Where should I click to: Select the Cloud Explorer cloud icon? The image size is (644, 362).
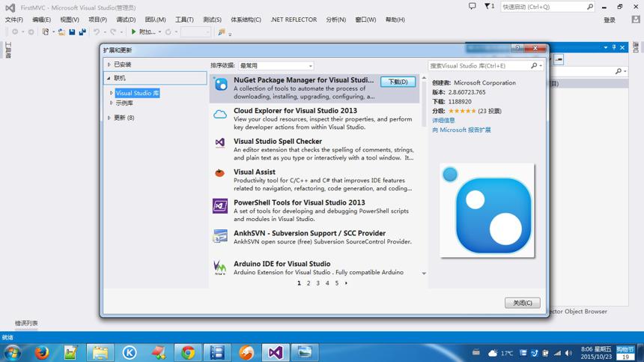point(220,115)
